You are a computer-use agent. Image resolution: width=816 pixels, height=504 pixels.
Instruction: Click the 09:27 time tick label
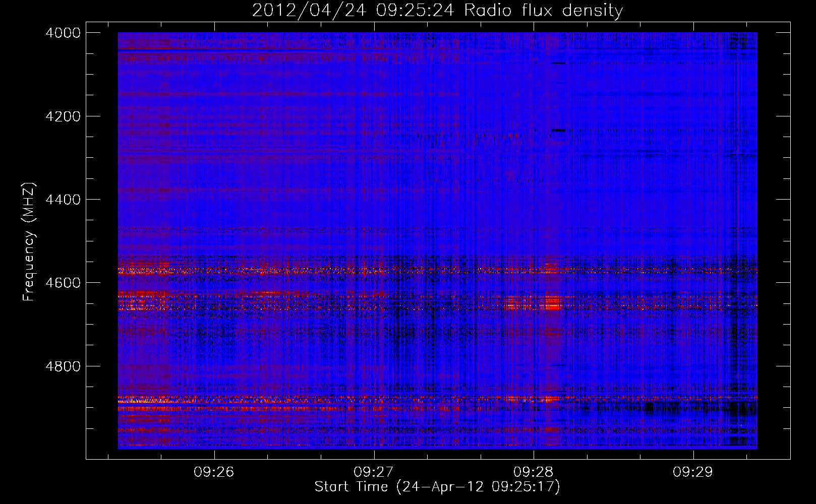(374, 472)
